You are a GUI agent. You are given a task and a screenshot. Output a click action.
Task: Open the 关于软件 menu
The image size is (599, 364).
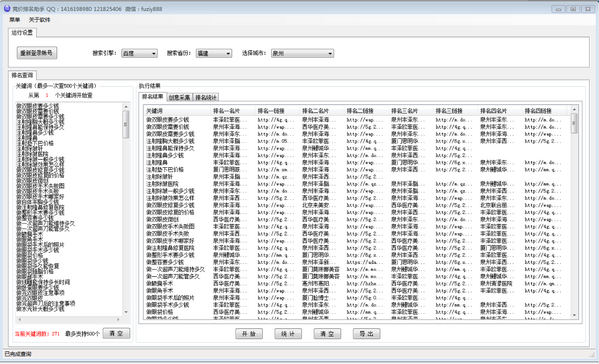[39, 20]
